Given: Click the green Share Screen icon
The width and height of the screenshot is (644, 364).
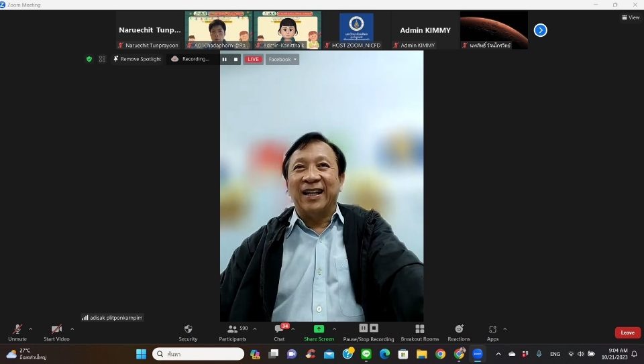Looking at the screenshot, I should coord(319,328).
